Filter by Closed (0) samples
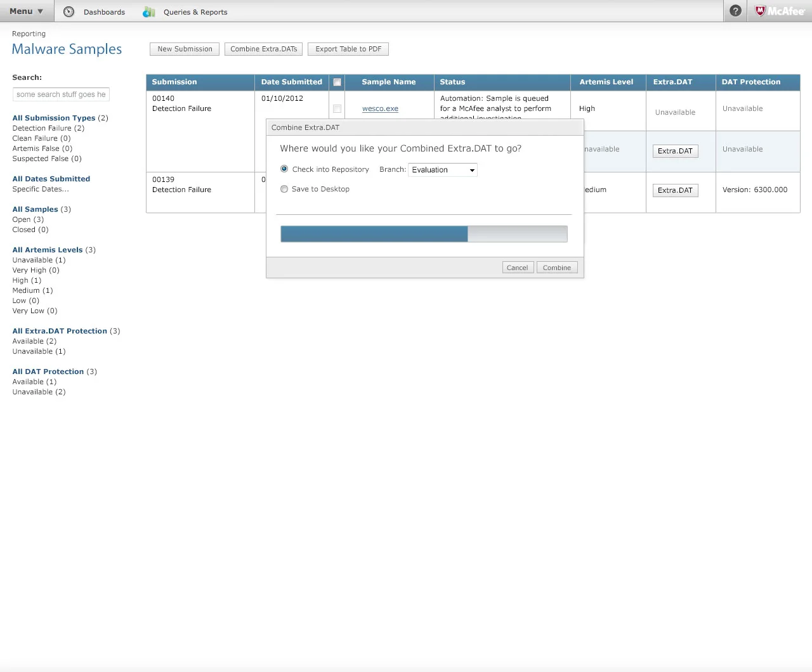The width and height of the screenshot is (812, 672). click(30, 229)
